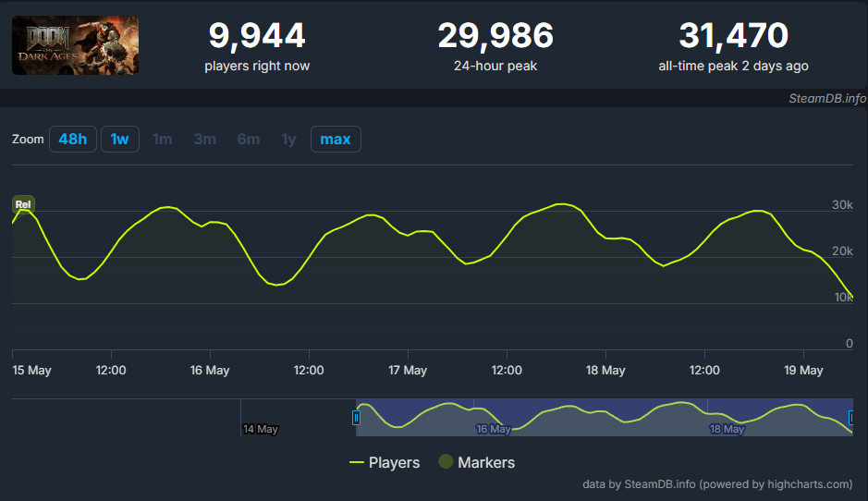Grab the right navigator range handle
The height and width of the screenshot is (501, 868).
tap(851, 418)
